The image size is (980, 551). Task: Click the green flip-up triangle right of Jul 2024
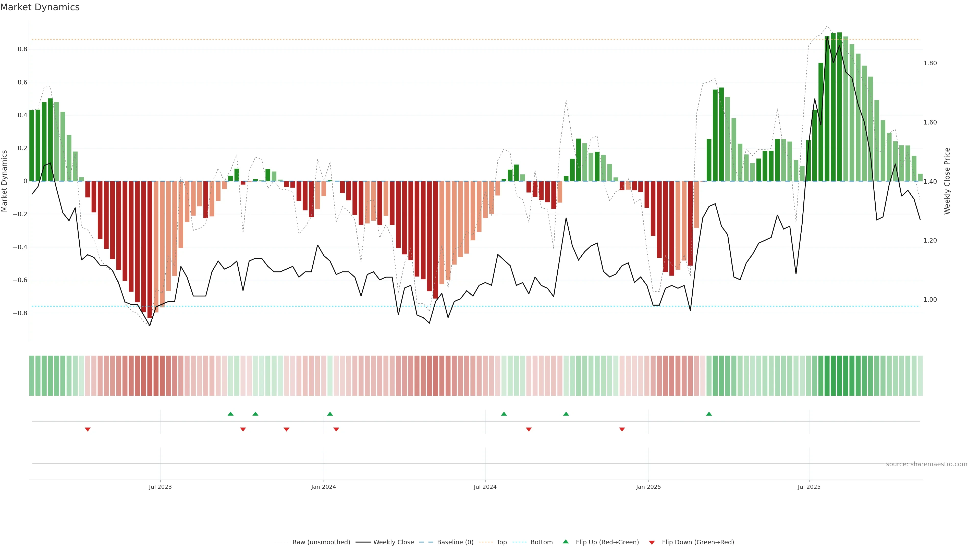[x=504, y=414]
